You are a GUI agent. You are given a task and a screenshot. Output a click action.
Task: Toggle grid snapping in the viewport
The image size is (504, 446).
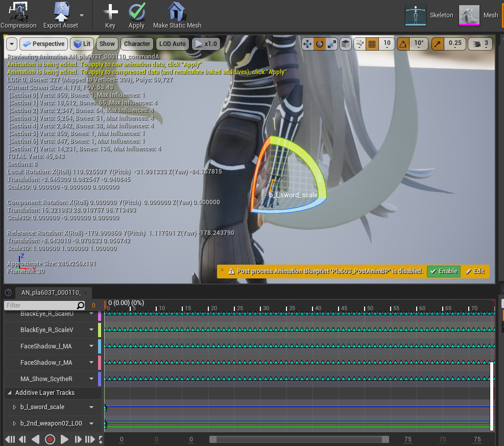tap(372, 45)
